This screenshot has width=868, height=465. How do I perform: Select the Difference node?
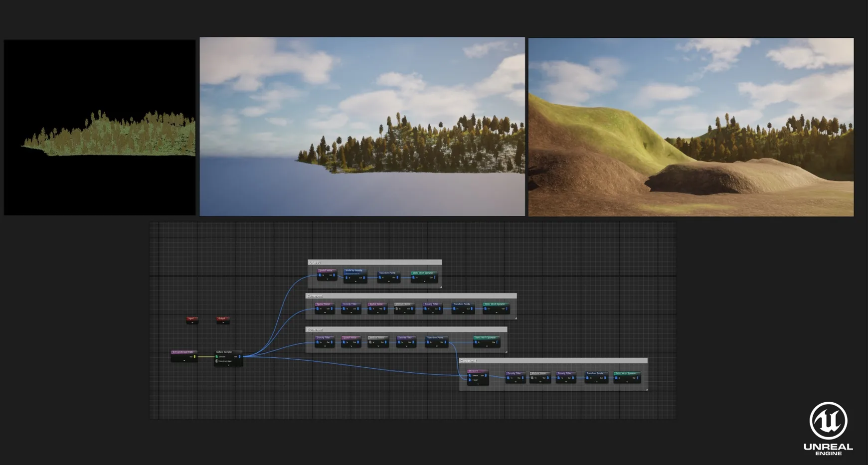(x=478, y=377)
